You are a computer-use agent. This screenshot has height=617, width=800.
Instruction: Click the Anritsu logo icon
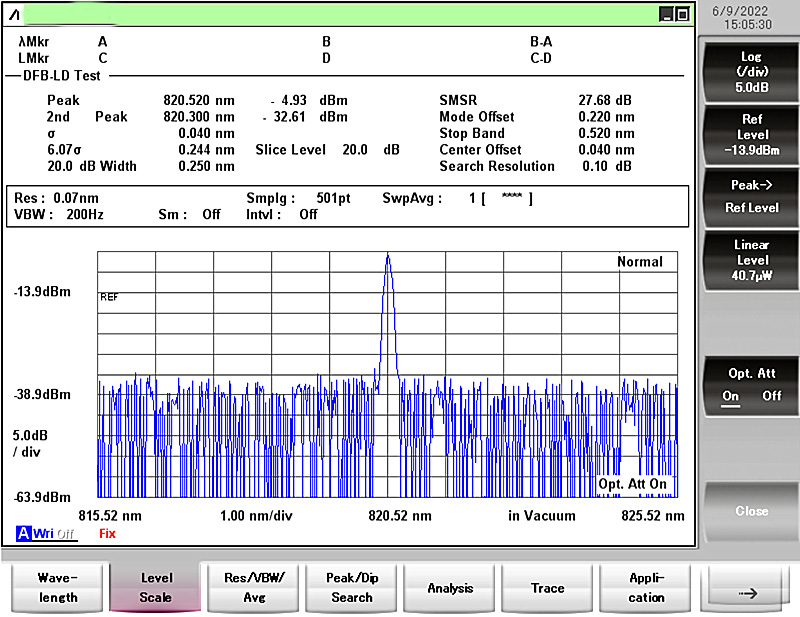(14, 15)
